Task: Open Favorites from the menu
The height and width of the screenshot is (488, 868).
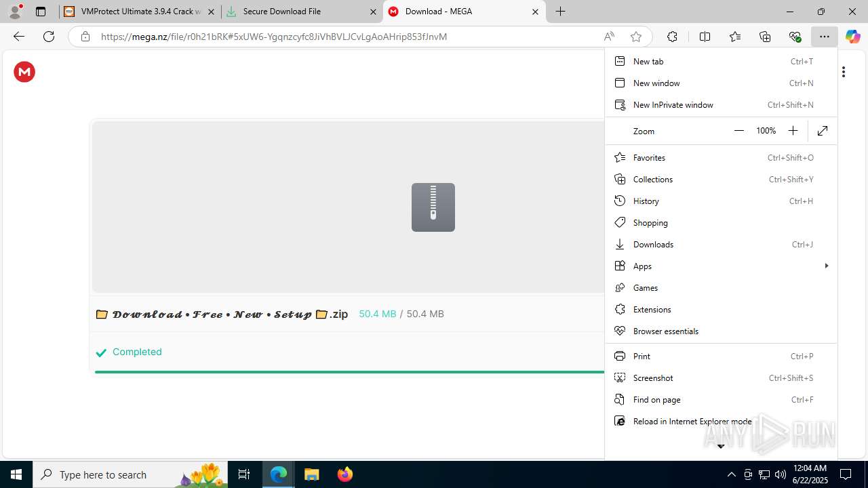Action: click(721, 157)
